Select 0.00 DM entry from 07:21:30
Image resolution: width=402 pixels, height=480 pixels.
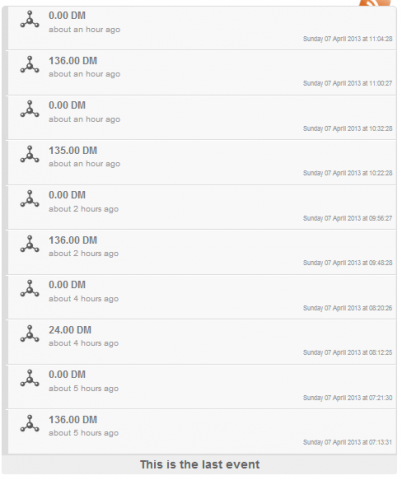[202, 387]
